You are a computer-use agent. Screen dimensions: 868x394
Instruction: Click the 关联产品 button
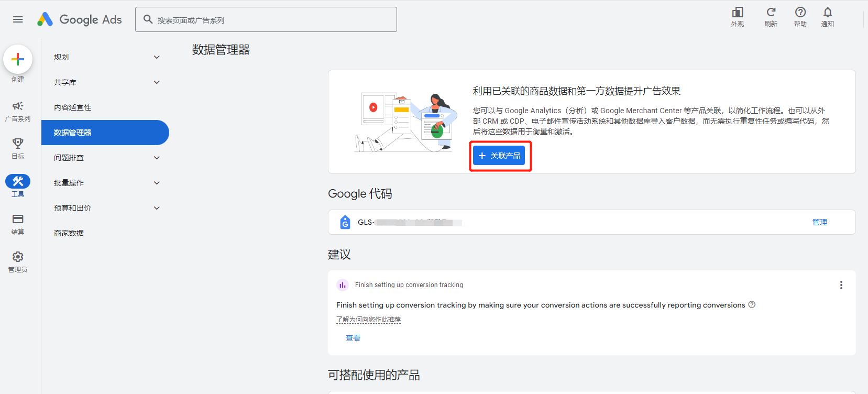(499, 156)
